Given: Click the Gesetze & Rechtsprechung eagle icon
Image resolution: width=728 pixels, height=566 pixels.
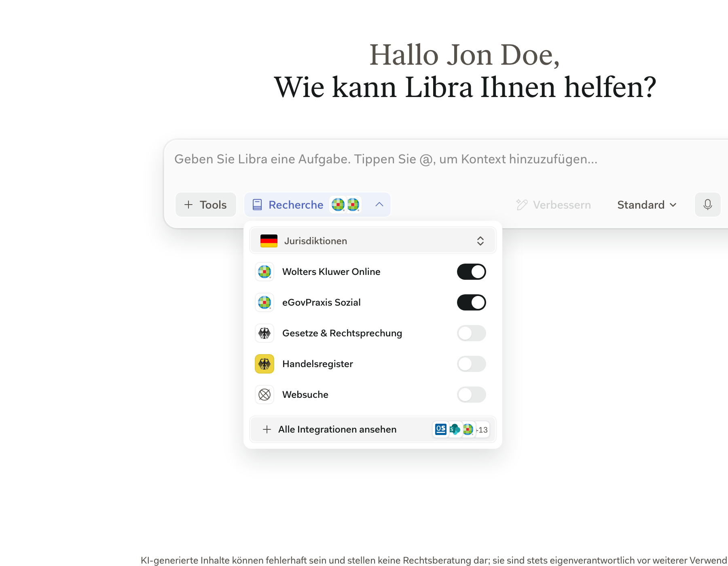Looking at the screenshot, I should 265,333.
